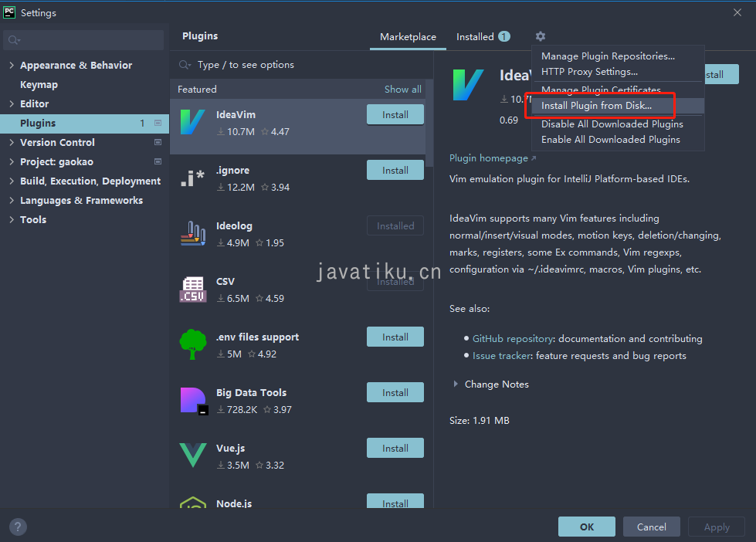Click the Apply button
The width and height of the screenshot is (756, 542).
717,527
